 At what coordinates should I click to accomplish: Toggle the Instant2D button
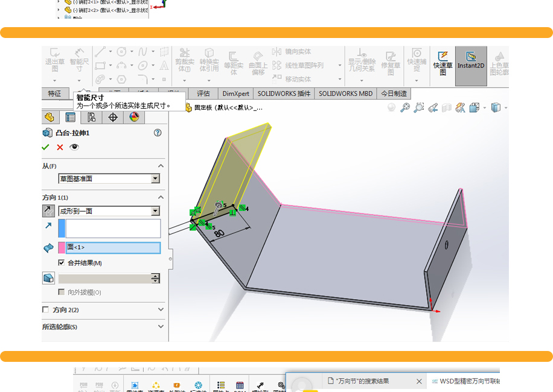(x=471, y=66)
